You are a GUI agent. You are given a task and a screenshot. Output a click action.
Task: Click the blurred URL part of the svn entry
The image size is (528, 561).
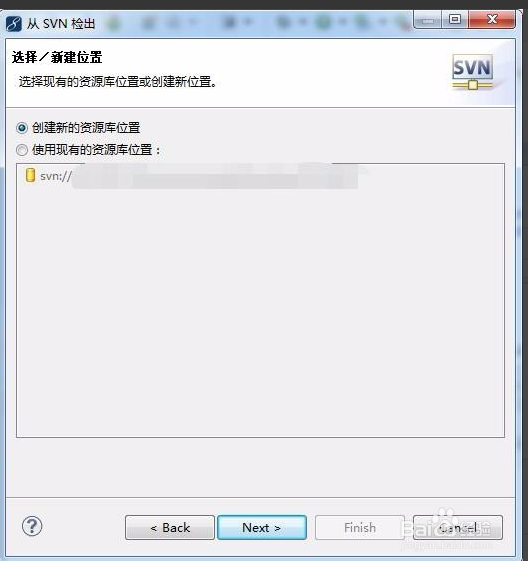click(215, 176)
